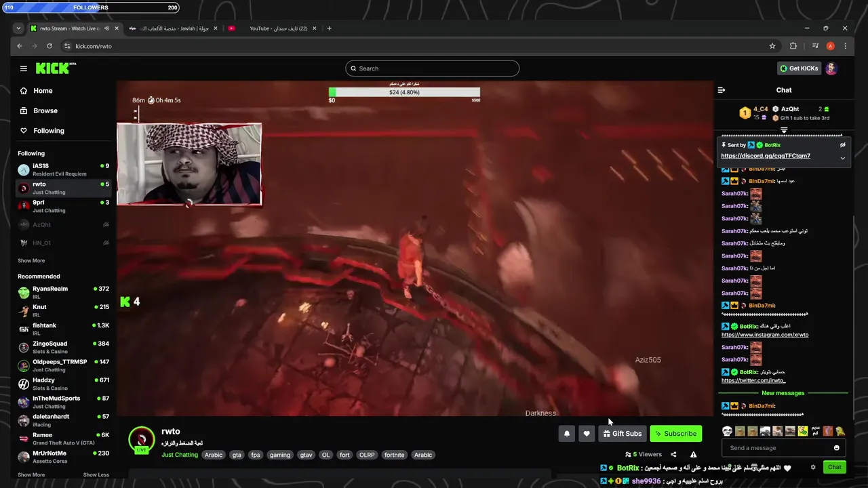868x488 pixels.
Task: Expand the pinned Discord message chevron
Action: coord(843,158)
